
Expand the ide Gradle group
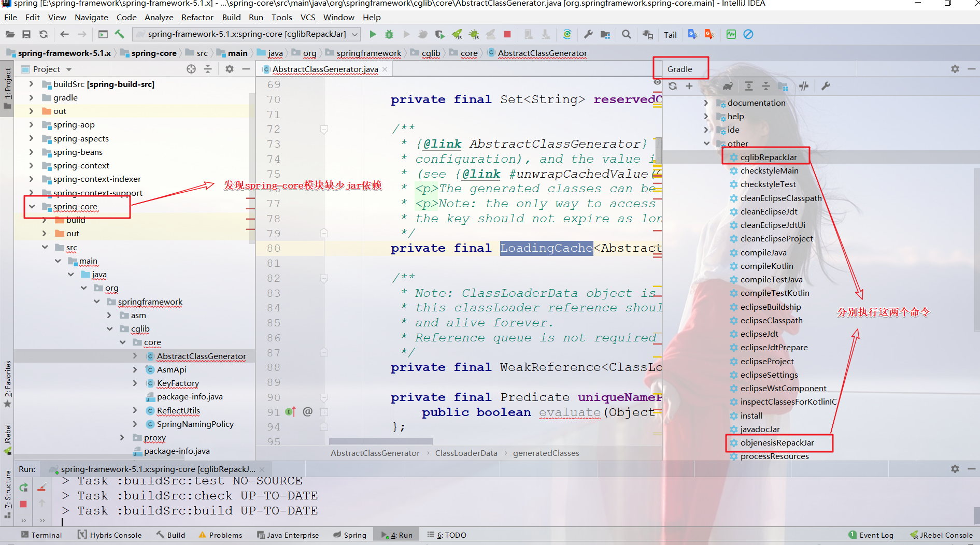pos(706,130)
